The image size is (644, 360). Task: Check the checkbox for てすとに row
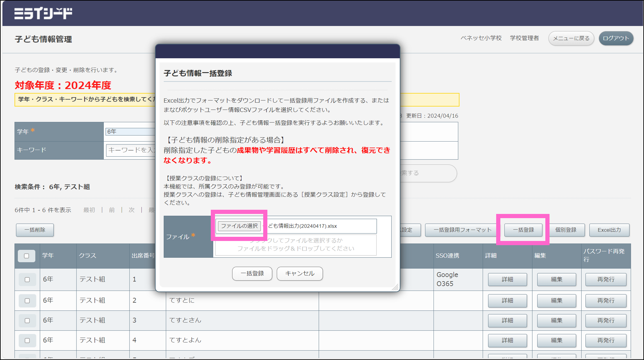click(x=27, y=300)
